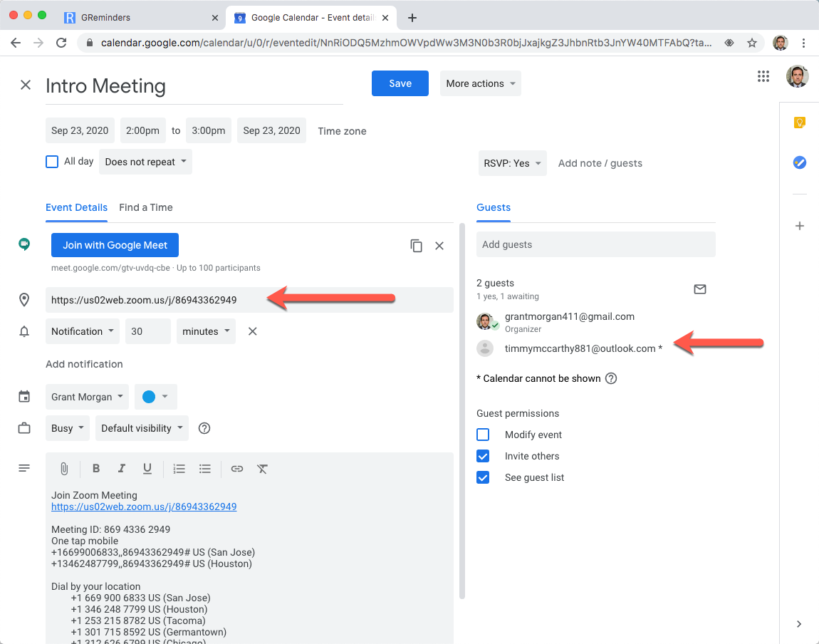This screenshot has width=819, height=644.
Task: Expand the More actions menu
Action: [x=480, y=83]
